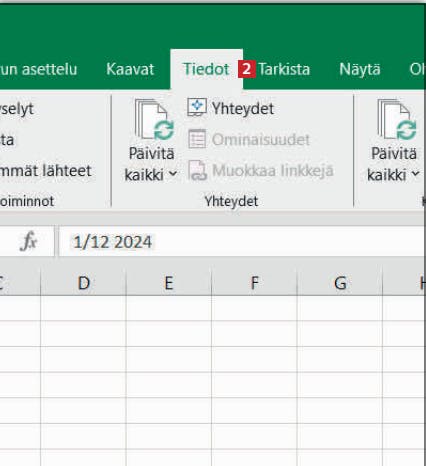The height and width of the screenshot is (466, 426).
Task: Click the Yhteydet text button
Action: [x=243, y=109]
